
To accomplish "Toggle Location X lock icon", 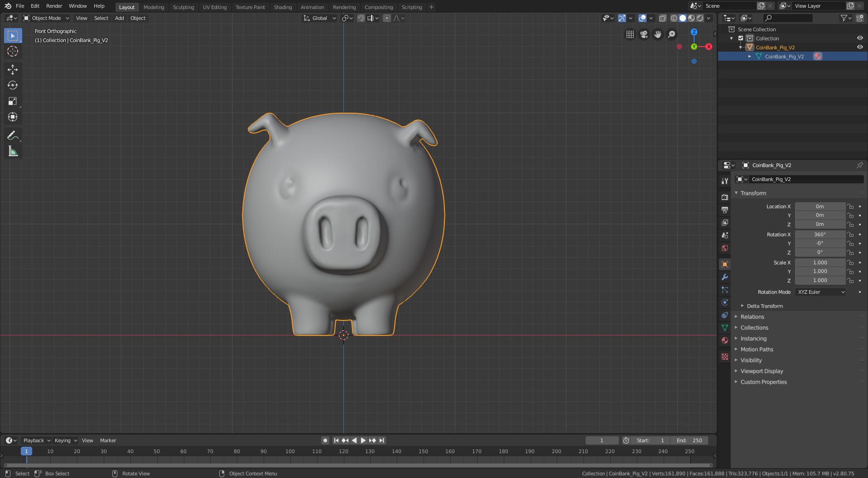I will 850,206.
